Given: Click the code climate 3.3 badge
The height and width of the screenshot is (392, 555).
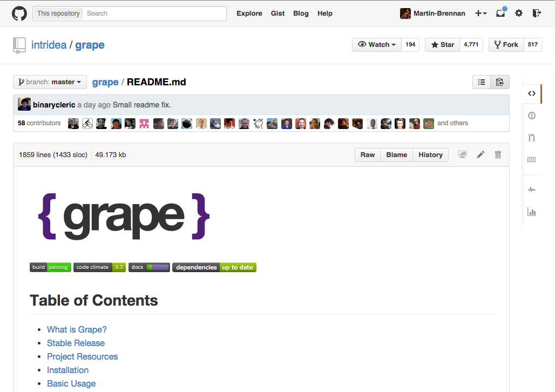Looking at the screenshot, I should pos(99,267).
